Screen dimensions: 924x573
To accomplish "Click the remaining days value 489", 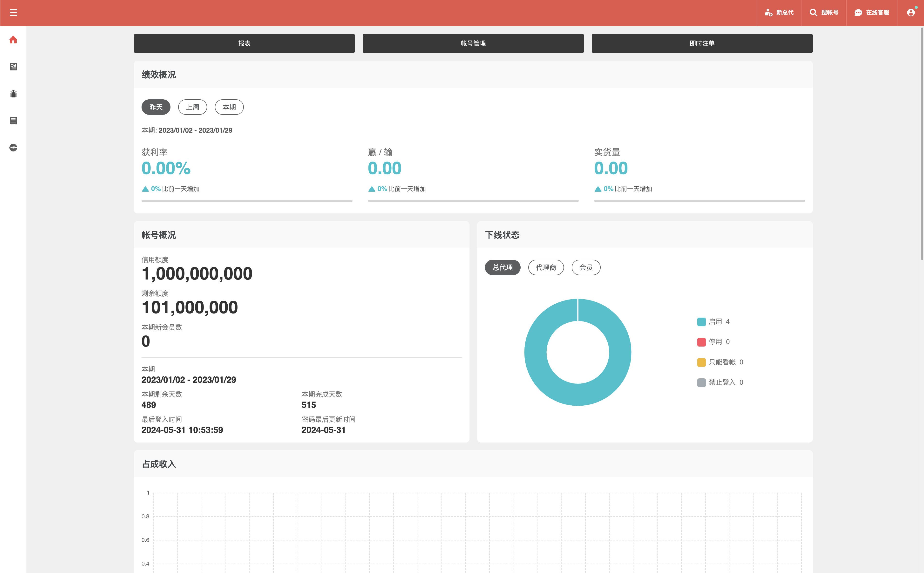I will pyautogui.click(x=149, y=405).
